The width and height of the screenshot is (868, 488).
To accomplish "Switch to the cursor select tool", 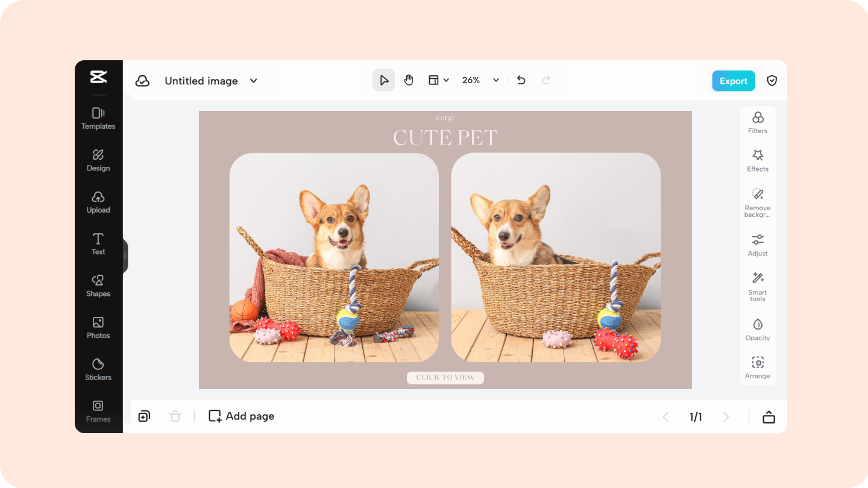I will (x=384, y=80).
